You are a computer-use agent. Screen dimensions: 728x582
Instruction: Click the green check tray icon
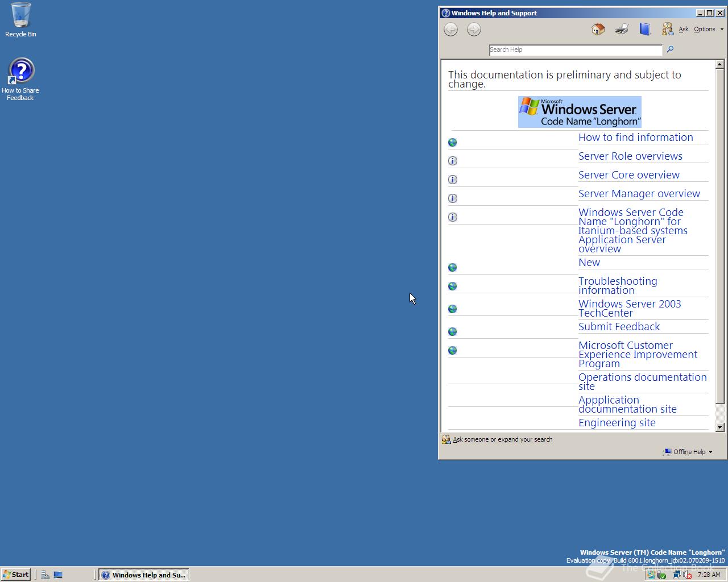coord(662,575)
